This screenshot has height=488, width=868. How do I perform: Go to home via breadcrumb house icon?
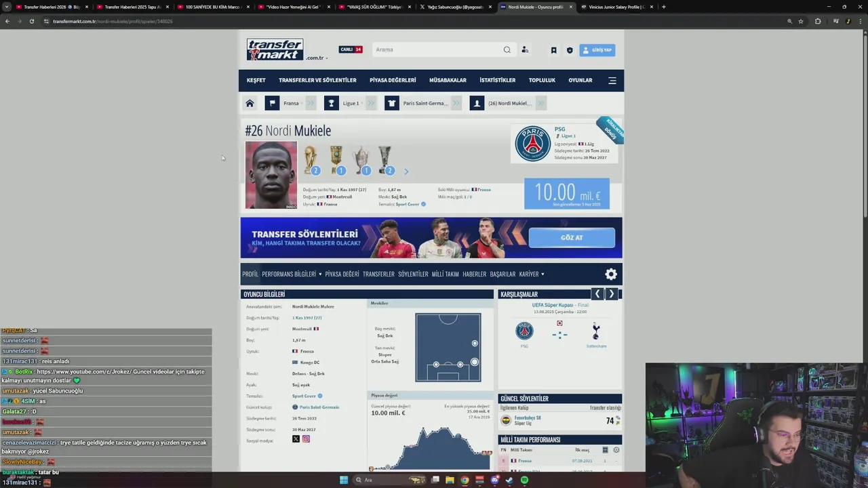point(250,103)
